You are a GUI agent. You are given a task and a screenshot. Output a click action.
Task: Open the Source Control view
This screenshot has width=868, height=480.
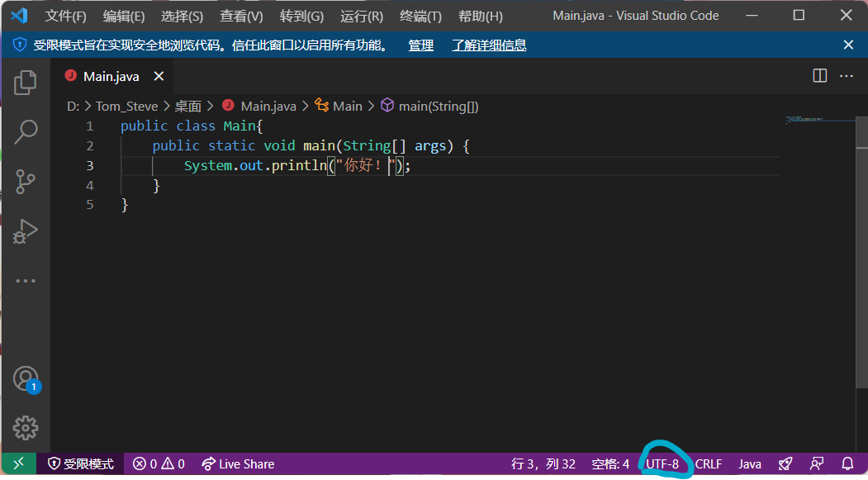(25, 182)
